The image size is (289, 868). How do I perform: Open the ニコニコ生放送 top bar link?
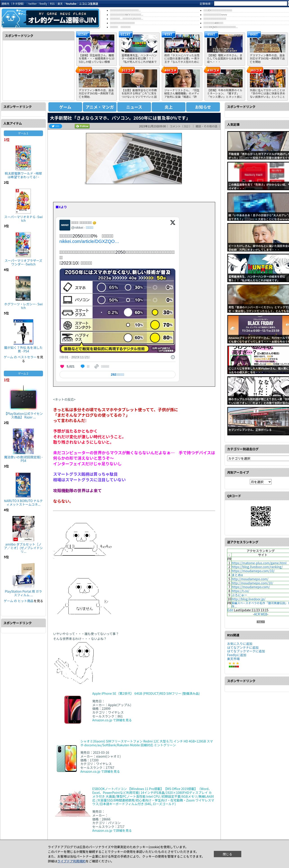(88, 4)
